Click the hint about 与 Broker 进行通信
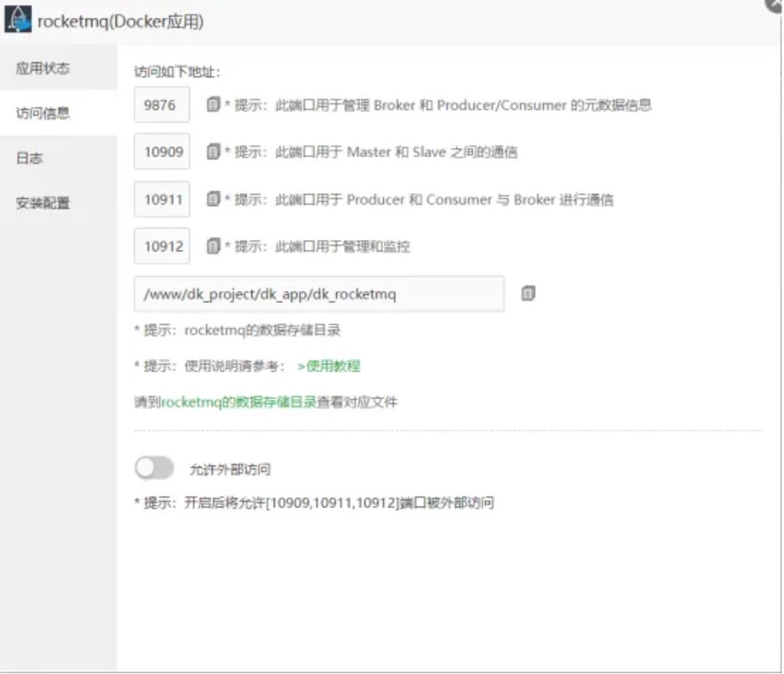Image resolution: width=784 pixels, height=674 pixels. point(419,200)
